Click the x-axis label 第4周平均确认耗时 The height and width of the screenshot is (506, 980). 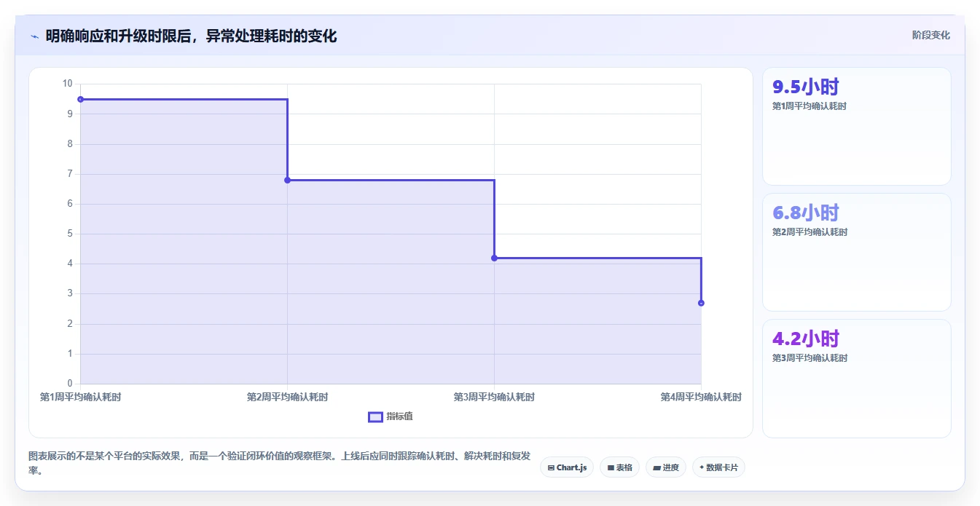coord(701,397)
